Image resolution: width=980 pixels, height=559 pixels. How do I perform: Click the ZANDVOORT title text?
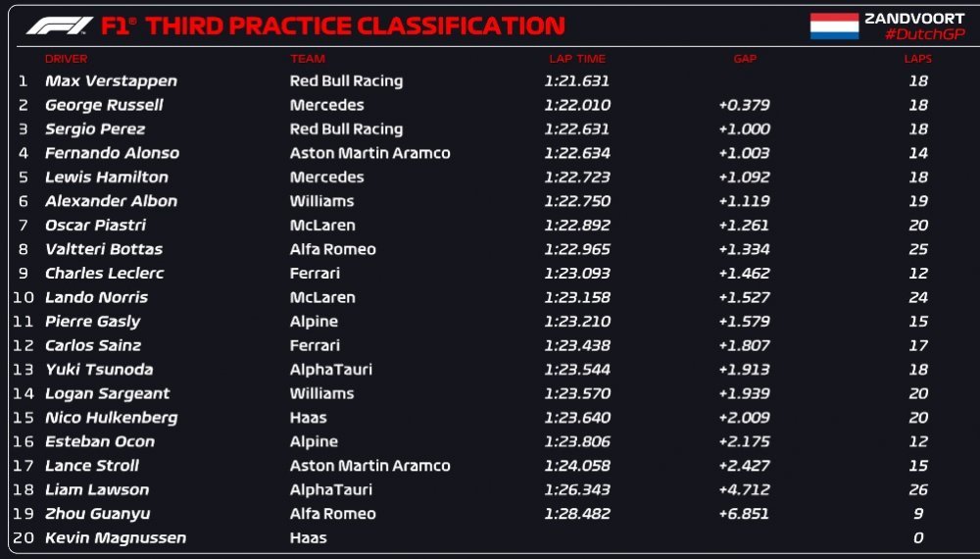pyautogui.click(x=914, y=19)
